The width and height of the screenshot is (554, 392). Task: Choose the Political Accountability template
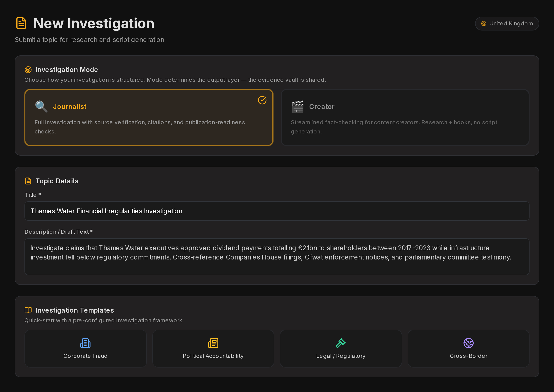point(213,349)
